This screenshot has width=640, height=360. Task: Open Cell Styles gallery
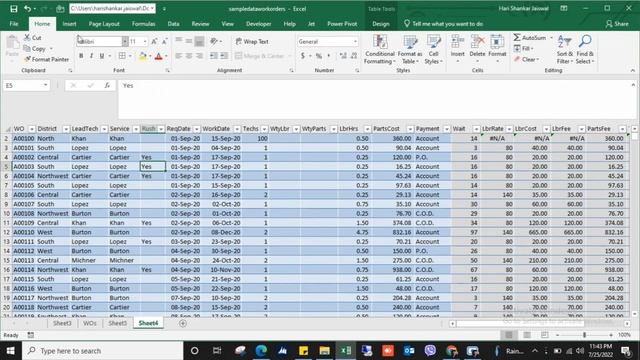[433, 49]
